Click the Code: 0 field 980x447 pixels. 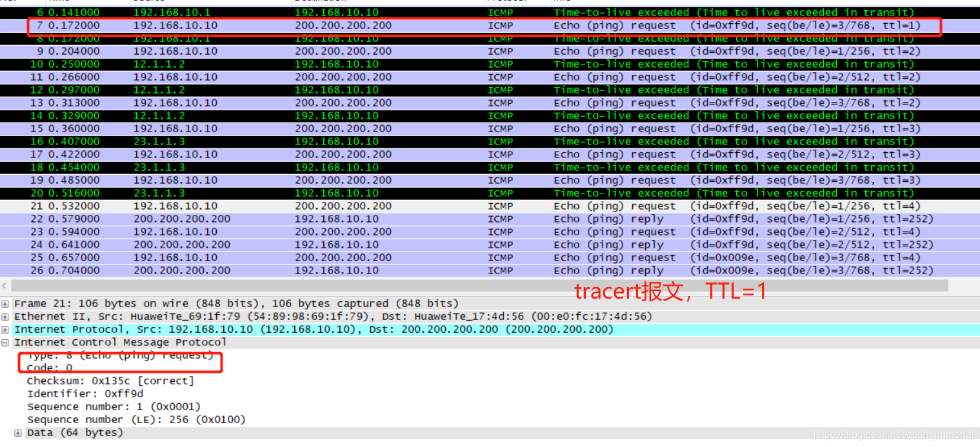click(50, 368)
